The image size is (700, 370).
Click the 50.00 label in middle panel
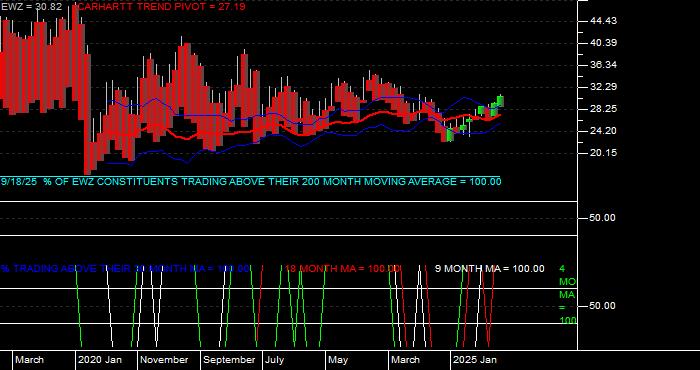pos(603,218)
